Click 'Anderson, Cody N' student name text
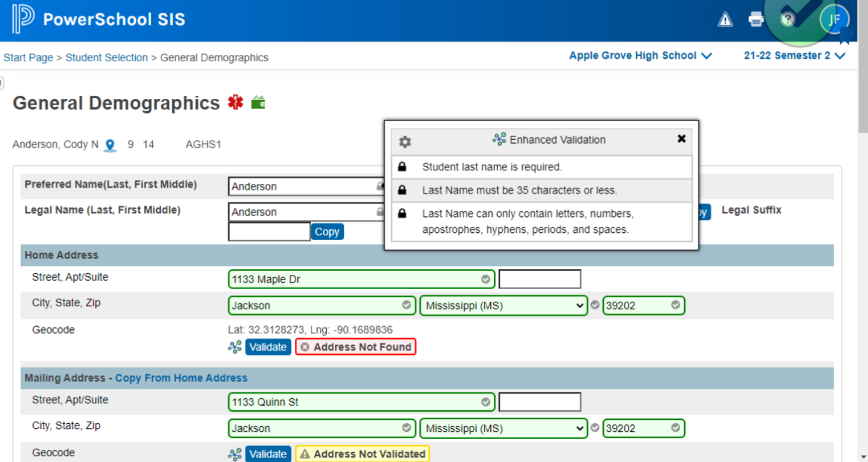This screenshot has width=868, height=462. coord(56,144)
